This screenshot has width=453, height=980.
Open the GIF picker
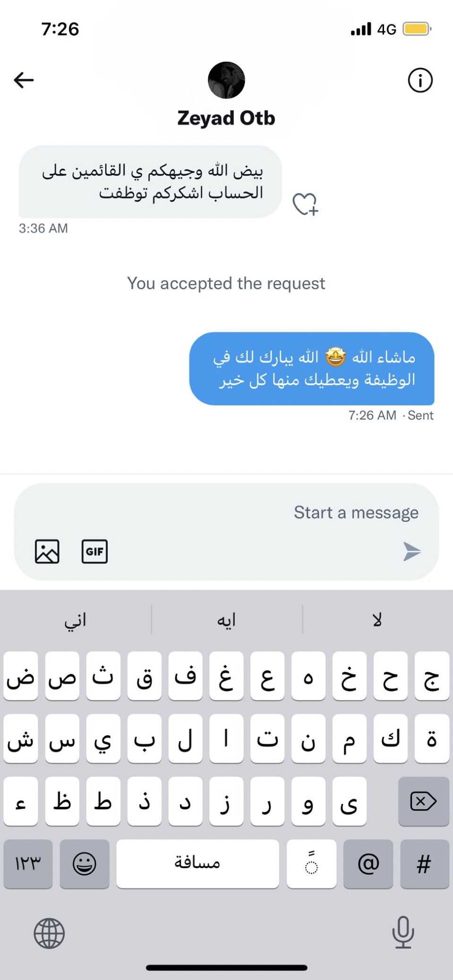(x=94, y=551)
